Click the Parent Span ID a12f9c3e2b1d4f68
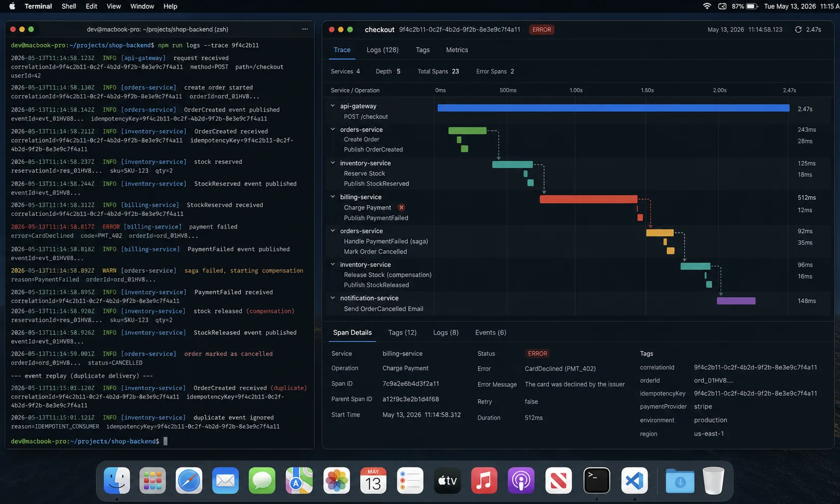Screen dimensions: 840x504 tap(410, 399)
